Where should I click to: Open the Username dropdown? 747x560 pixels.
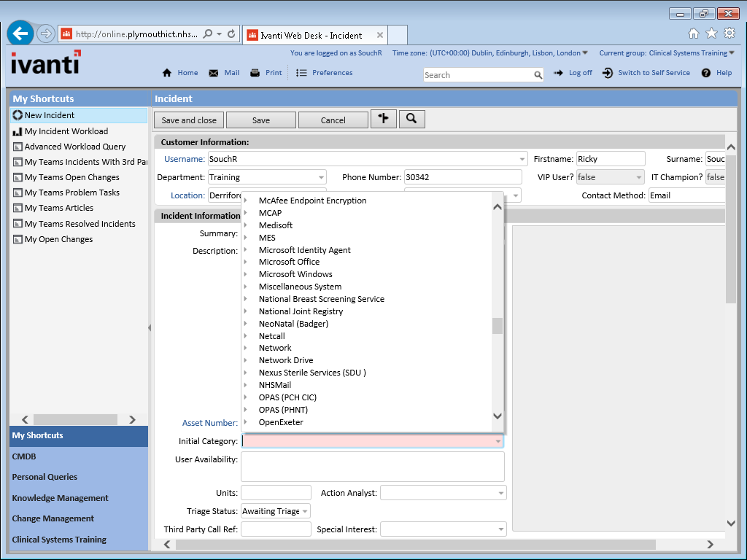tap(522, 159)
